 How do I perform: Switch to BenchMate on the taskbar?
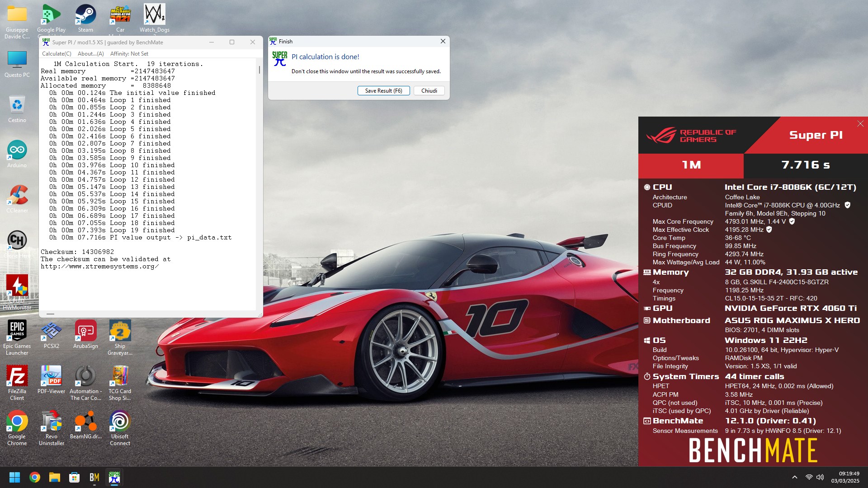[94, 477]
